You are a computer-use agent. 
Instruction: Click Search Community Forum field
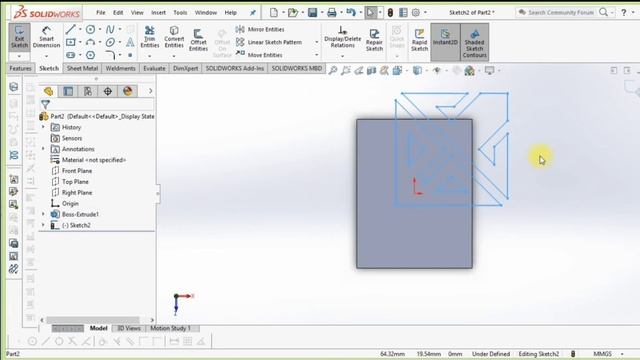pyautogui.click(x=561, y=13)
